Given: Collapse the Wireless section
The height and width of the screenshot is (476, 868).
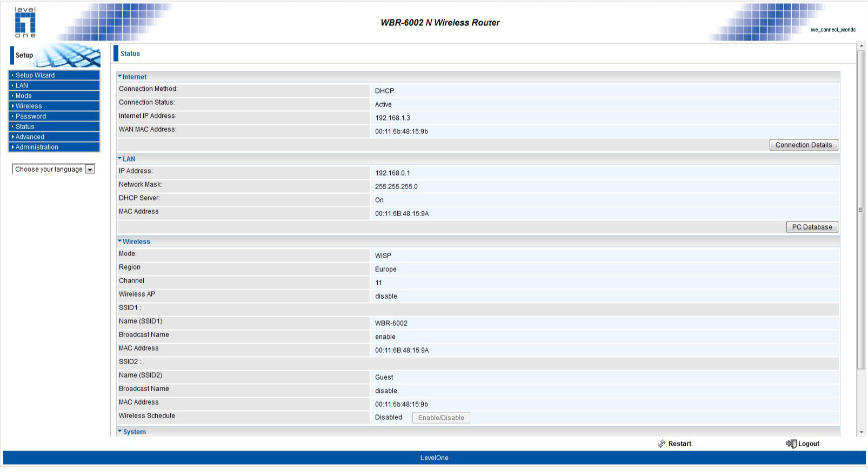Looking at the screenshot, I should coord(134,242).
